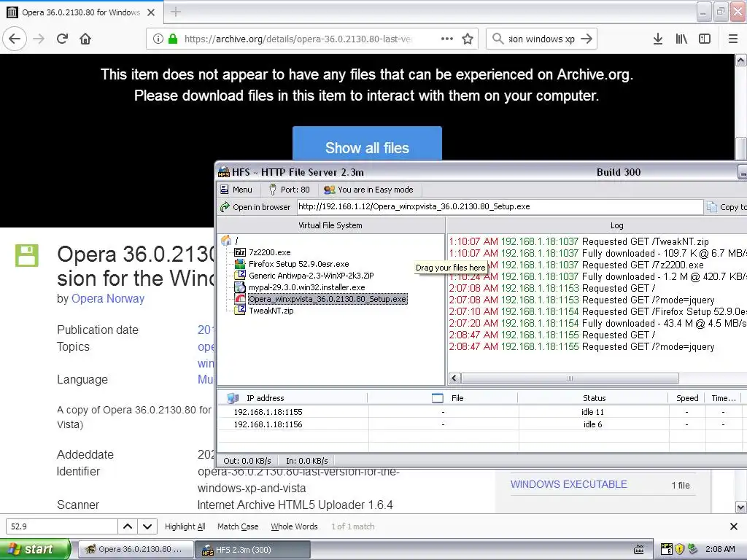Click the HFS 'Port: 80' button
Screen dimensions: 747x560
289,190
